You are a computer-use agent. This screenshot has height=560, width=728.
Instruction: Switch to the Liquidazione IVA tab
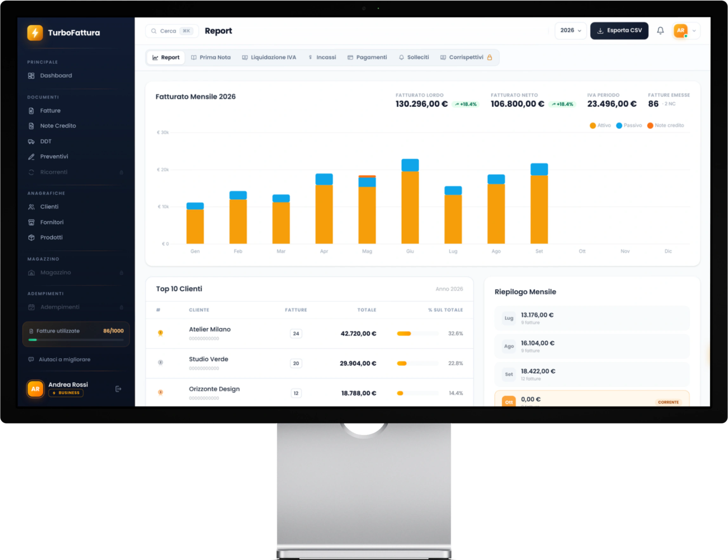coord(269,57)
